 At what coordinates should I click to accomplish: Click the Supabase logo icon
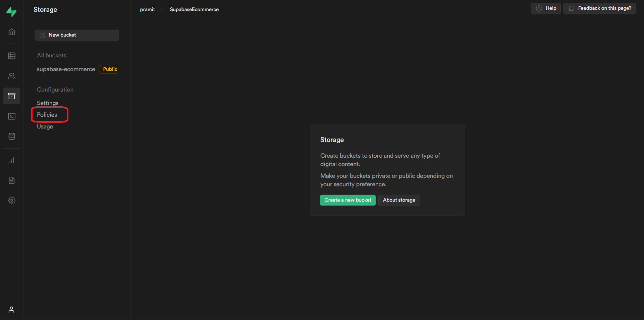click(x=11, y=11)
